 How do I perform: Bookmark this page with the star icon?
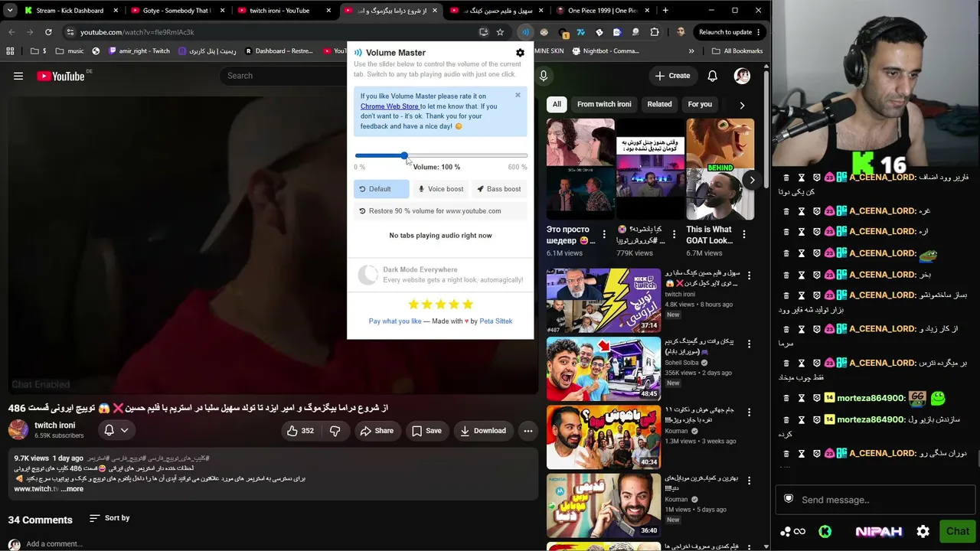500,32
